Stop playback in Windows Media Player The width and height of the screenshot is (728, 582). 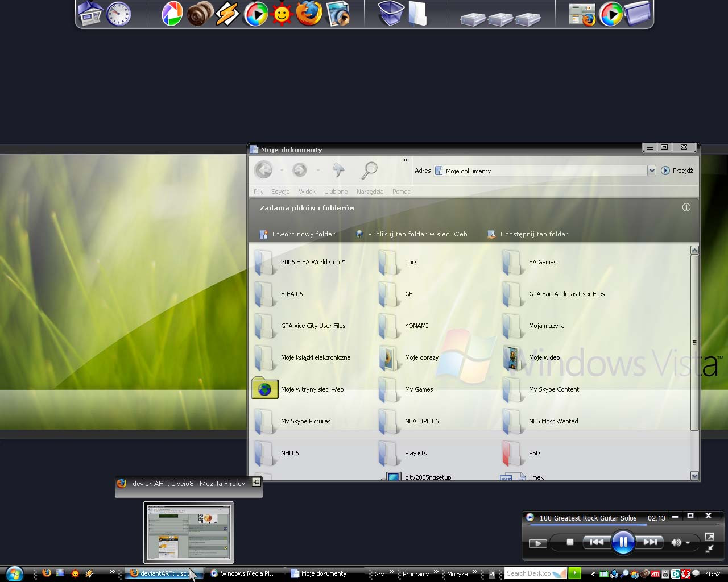tap(570, 542)
